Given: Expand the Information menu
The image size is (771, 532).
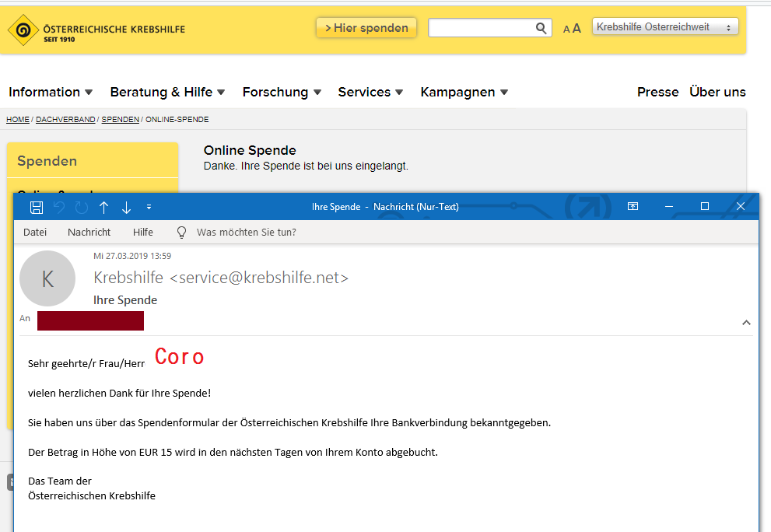Looking at the screenshot, I should coord(51,92).
